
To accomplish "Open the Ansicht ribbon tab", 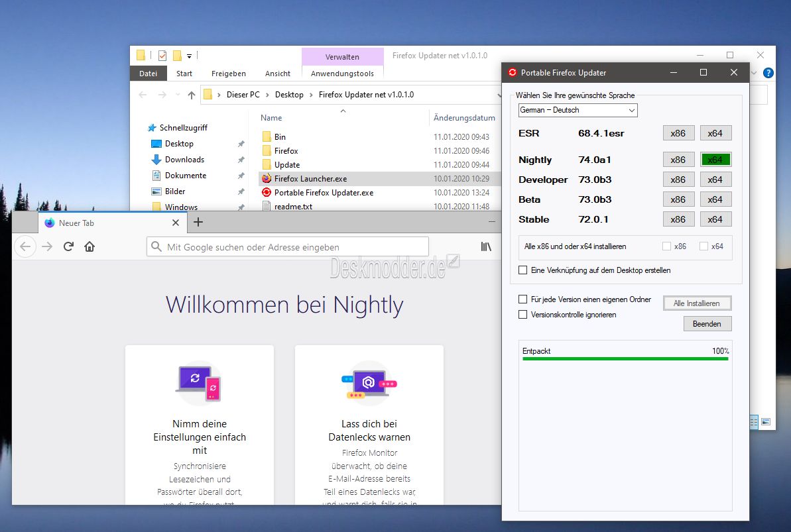I will point(278,74).
